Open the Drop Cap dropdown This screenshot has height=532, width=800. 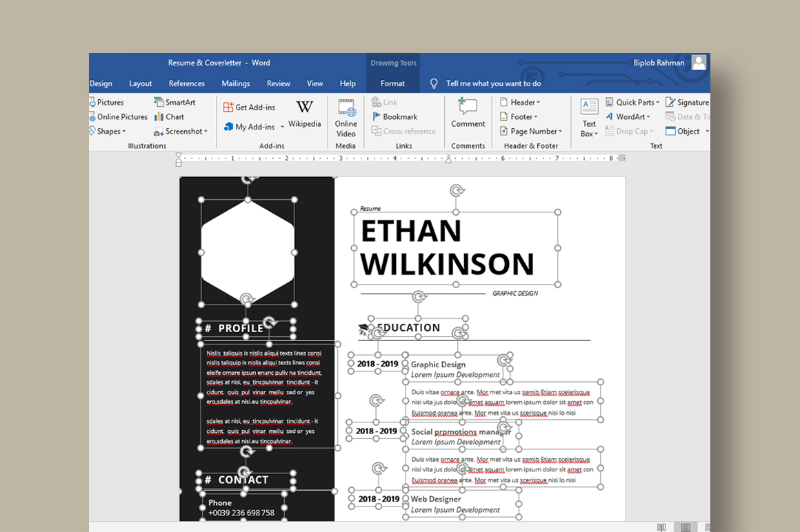(x=629, y=131)
